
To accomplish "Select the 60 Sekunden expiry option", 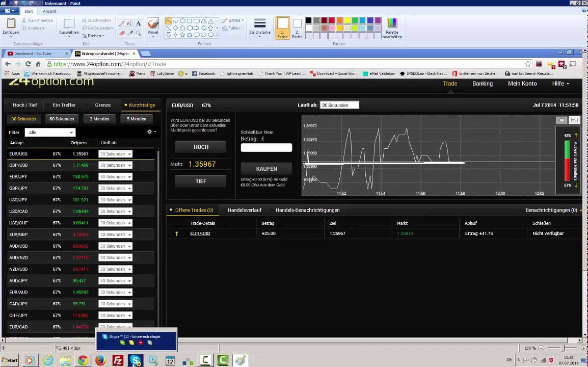I will [x=62, y=119].
